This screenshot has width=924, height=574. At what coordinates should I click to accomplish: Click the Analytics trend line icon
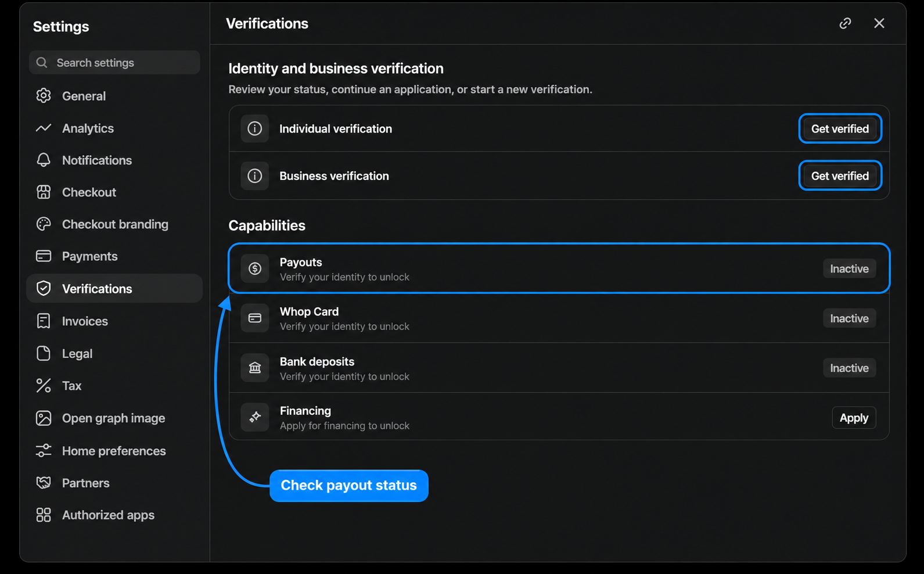44,128
